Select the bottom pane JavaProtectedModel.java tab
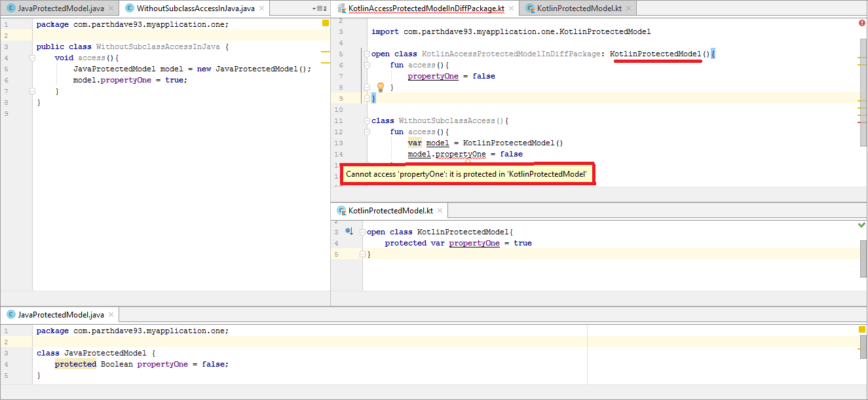 (61, 315)
